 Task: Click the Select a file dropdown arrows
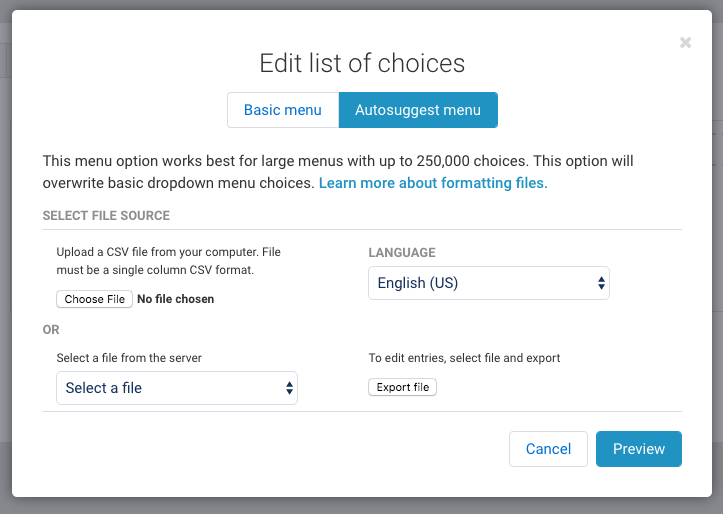pyautogui.click(x=289, y=388)
